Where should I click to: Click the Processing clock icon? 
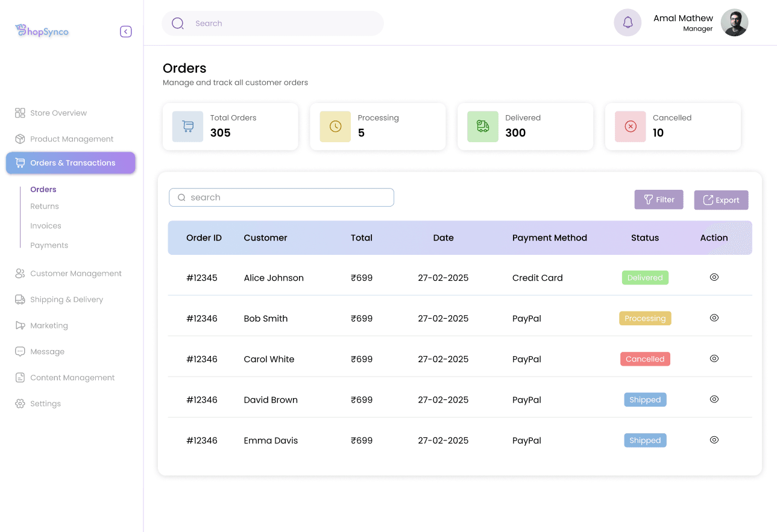pyautogui.click(x=335, y=127)
